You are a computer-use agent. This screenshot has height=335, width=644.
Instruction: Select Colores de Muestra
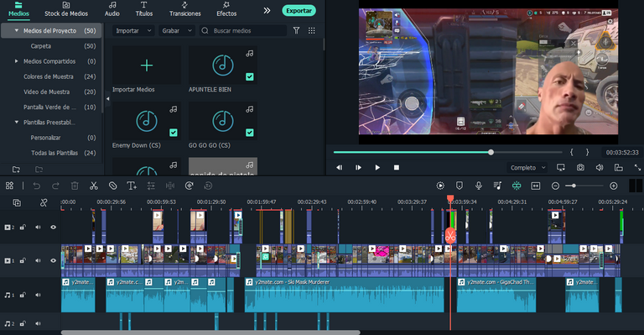tap(49, 76)
